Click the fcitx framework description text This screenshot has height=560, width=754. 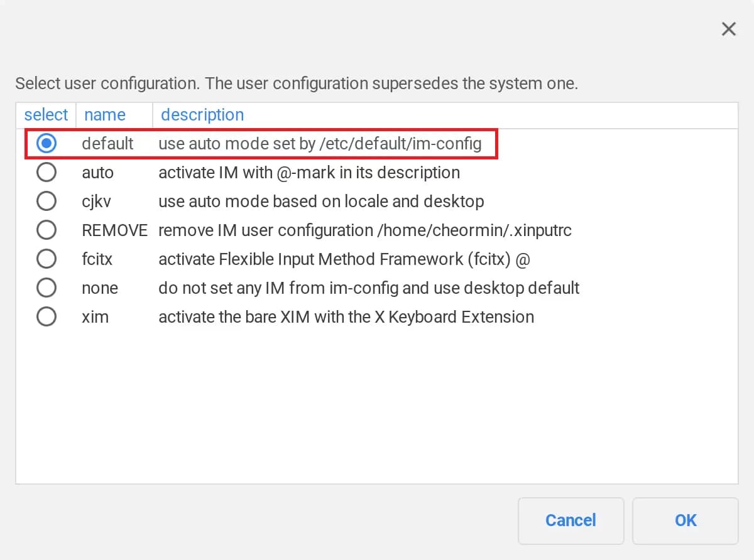[x=346, y=259]
